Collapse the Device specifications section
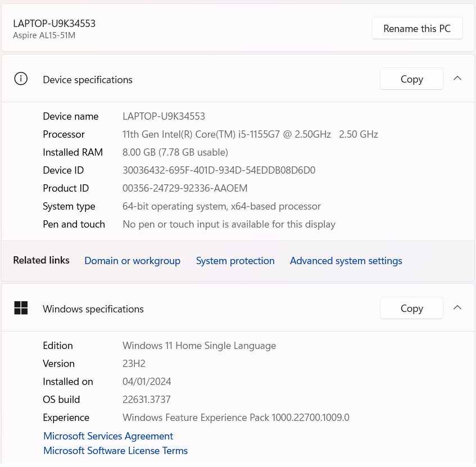 click(x=457, y=79)
